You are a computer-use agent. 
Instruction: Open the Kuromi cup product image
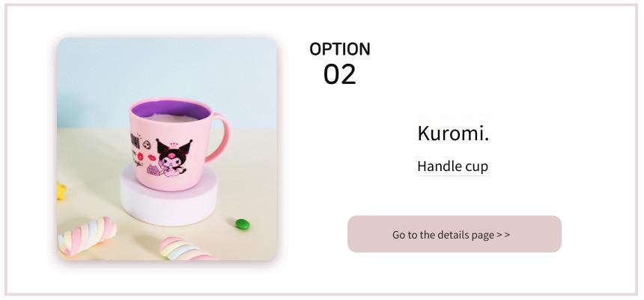[167, 148]
